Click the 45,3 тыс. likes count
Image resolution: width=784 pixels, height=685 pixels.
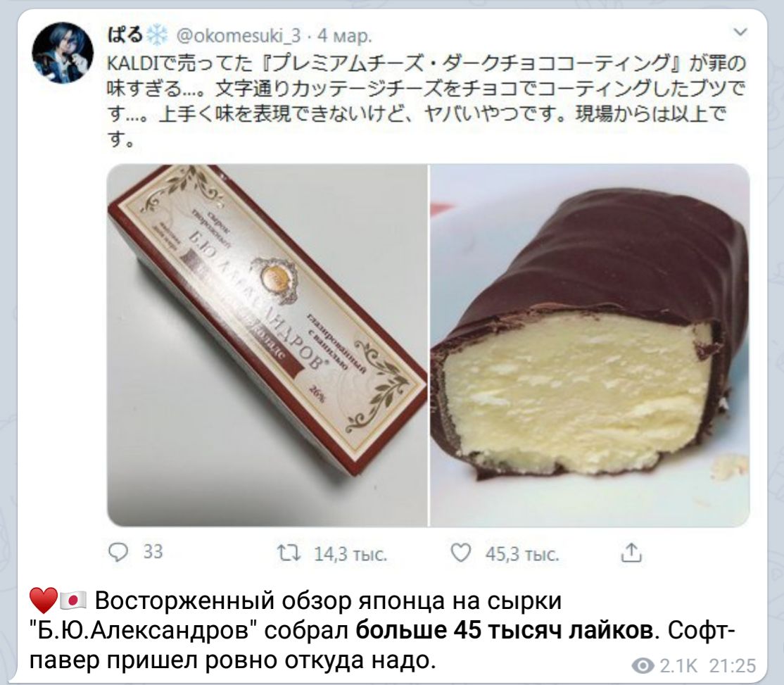pyautogui.click(x=522, y=554)
